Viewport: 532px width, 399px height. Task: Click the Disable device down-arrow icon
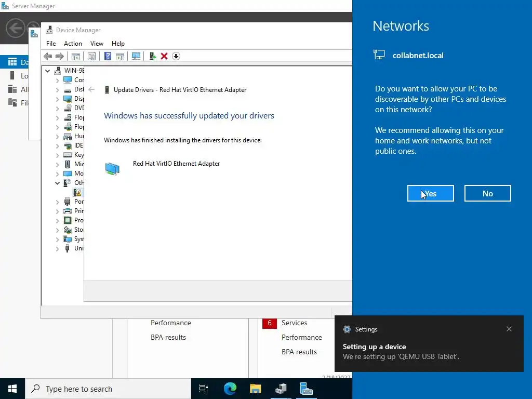pyautogui.click(x=176, y=56)
